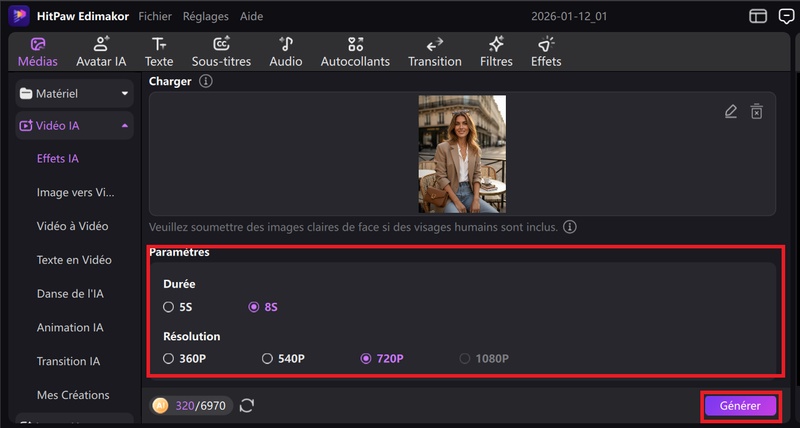Select Effets IA in sidebar

click(58, 159)
